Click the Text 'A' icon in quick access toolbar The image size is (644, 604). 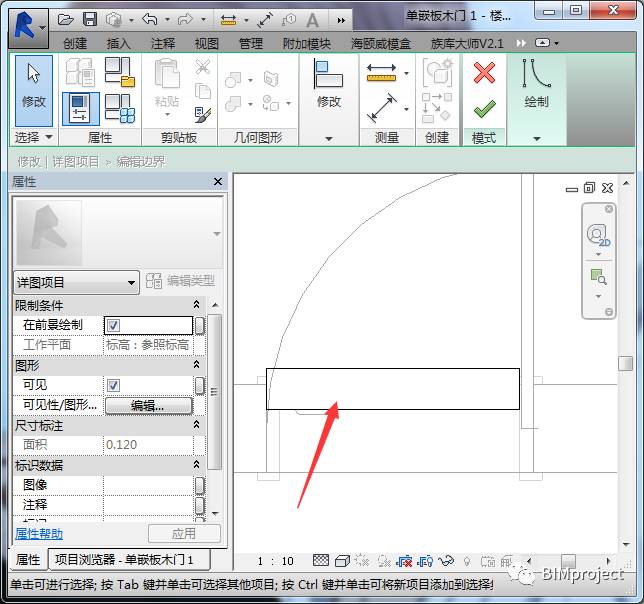312,20
